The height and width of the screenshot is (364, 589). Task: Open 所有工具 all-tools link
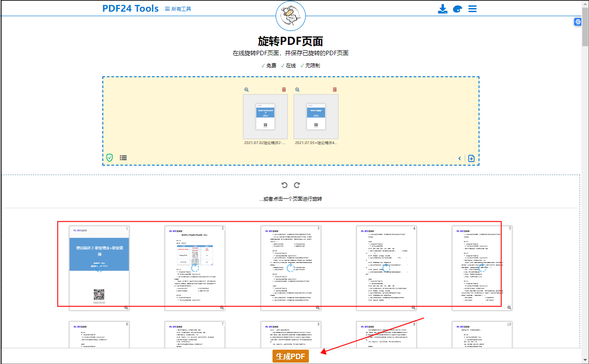coord(178,9)
